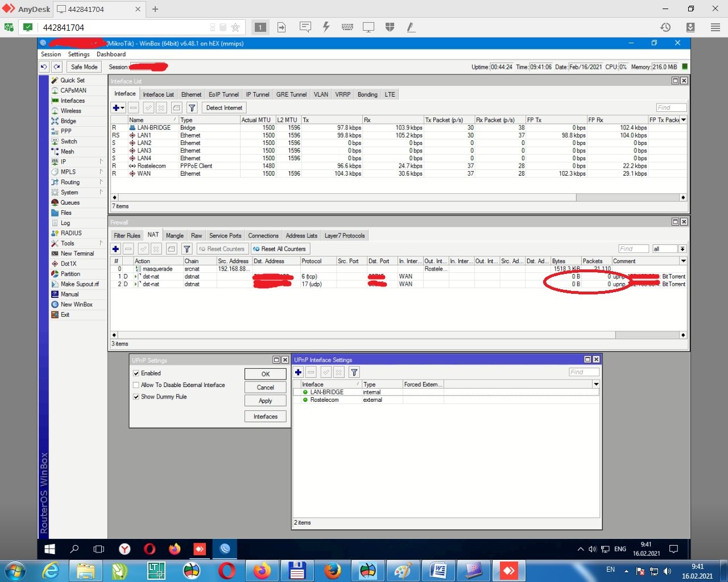The width and height of the screenshot is (728, 582).
Task: Switch to the Filter Rules tab
Action: pyautogui.click(x=127, y=235)
